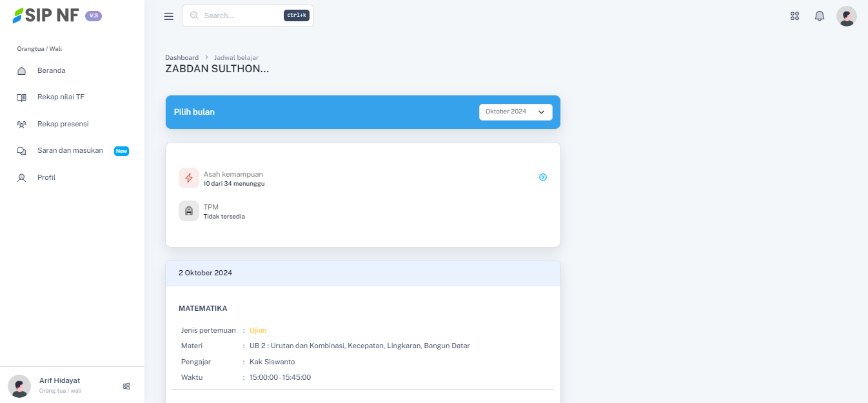The width and height of the screenshot is (868, 403).
Task: Go to Beranda in sidebar
Action: pos(51,70)
